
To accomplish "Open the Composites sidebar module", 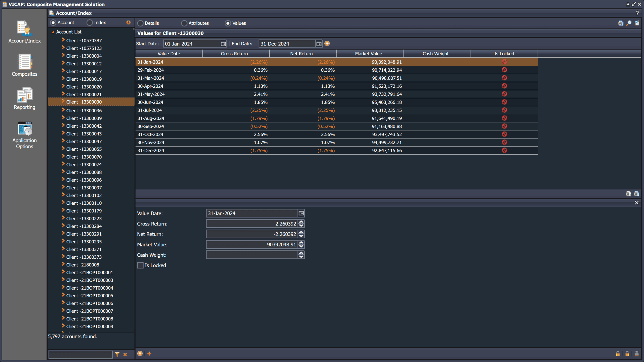I will coord(24,65).
